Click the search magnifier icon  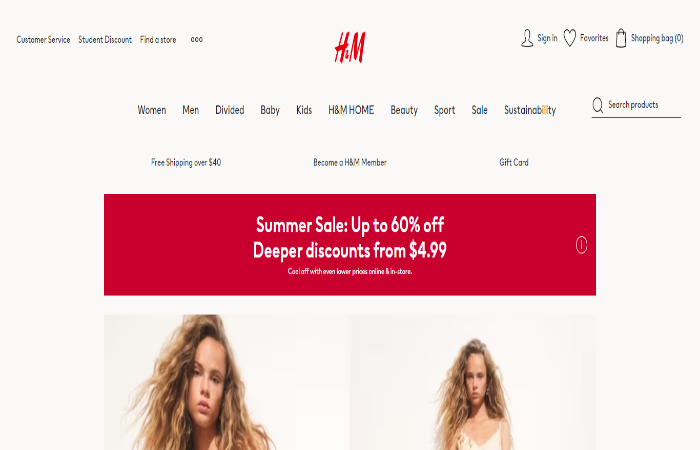[x=598, y=105]
